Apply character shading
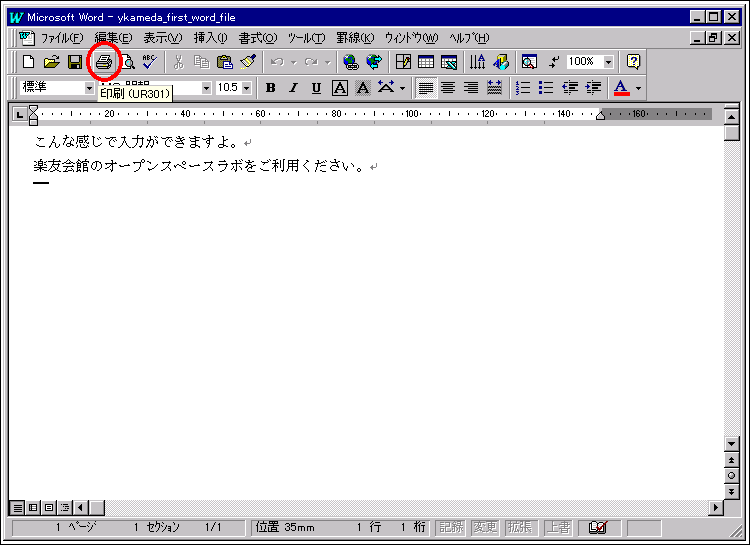Viewport: 750px width, 545px height. click(363, 88)
